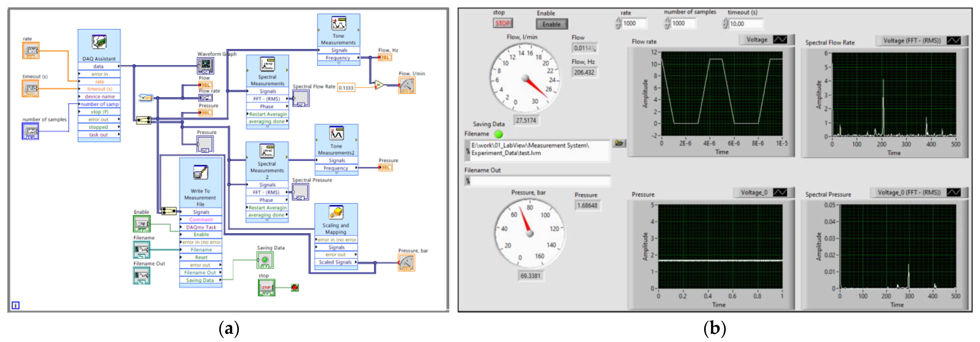Click the Spectral Pressure graph terminal
The width and height of the screenshot is (980, 342).
click(x=301, y=192)
